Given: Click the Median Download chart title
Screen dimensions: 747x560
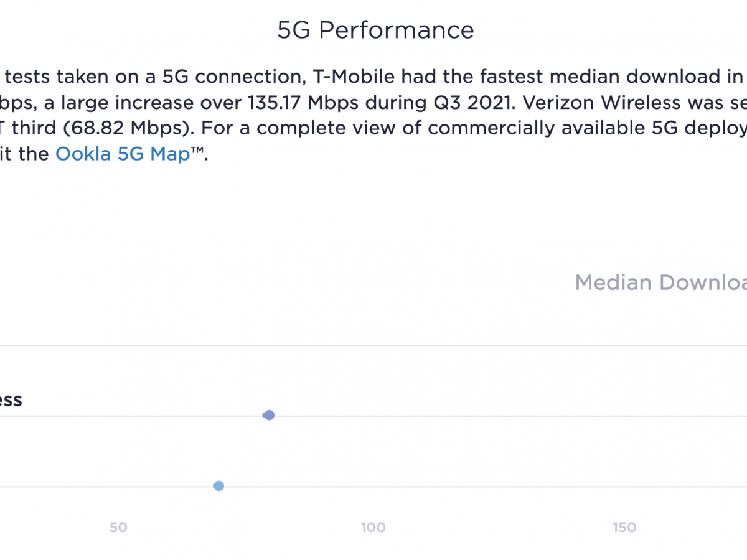Looking at the screenshot, I should click(660, 282).
